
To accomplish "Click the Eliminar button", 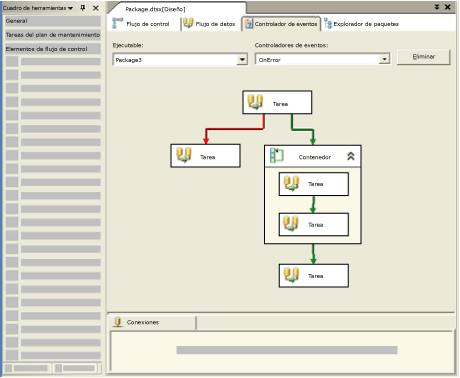I will coord(424,57).
